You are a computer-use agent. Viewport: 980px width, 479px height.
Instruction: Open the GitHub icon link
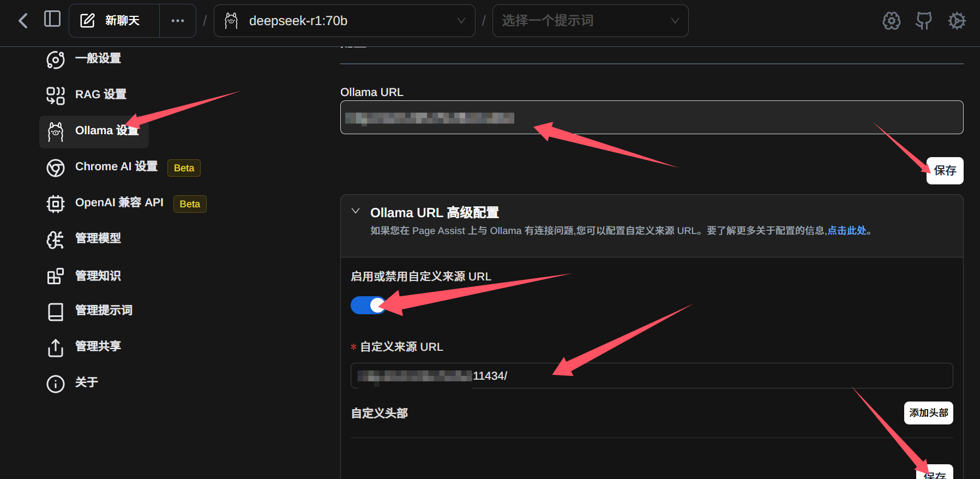point(924,21)
